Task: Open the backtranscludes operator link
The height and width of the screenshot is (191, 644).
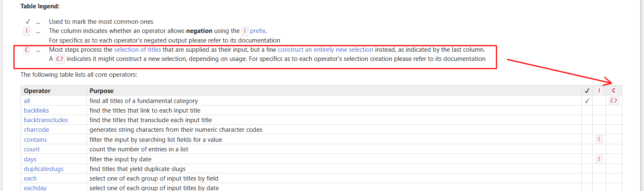Action: (x=46, y=120)
